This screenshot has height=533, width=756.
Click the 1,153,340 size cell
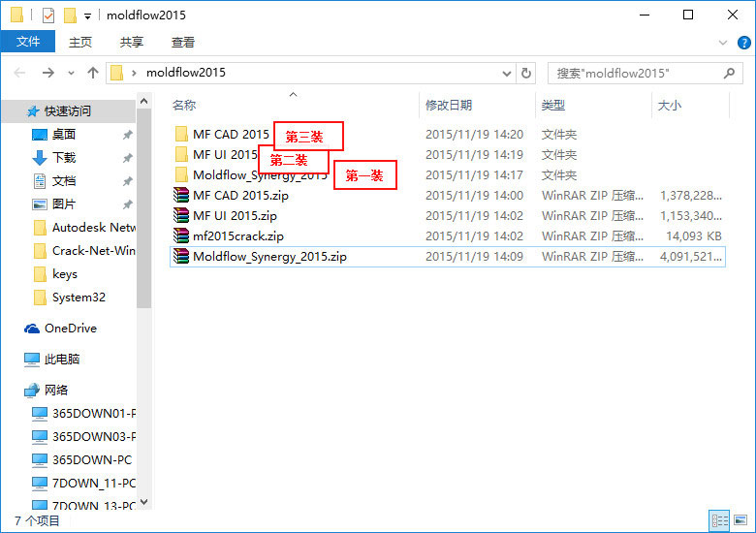pos(690,216)
